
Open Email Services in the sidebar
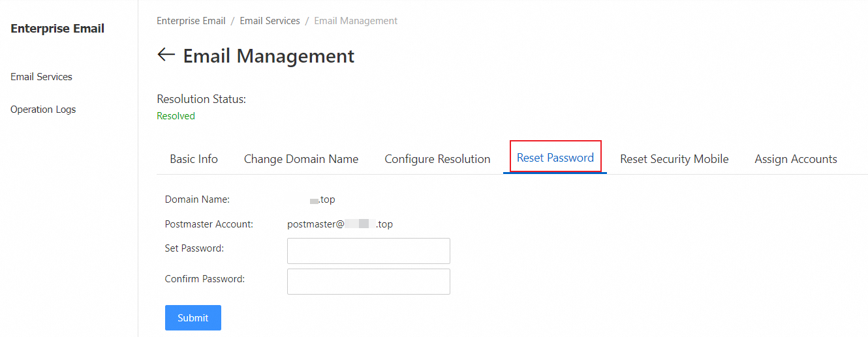[x=41, y=76]
